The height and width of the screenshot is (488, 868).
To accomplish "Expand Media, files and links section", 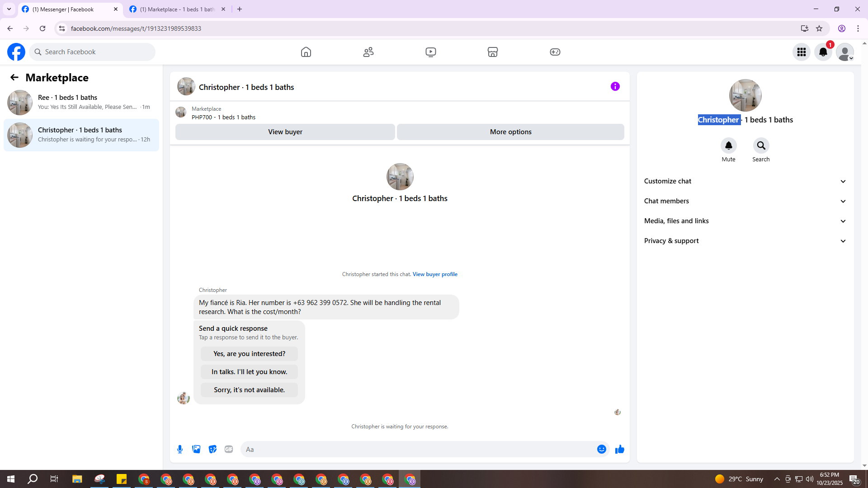I will [745, 221].
